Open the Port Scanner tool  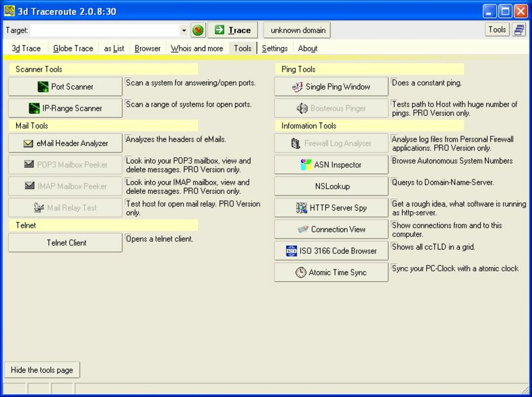point(65,86)
